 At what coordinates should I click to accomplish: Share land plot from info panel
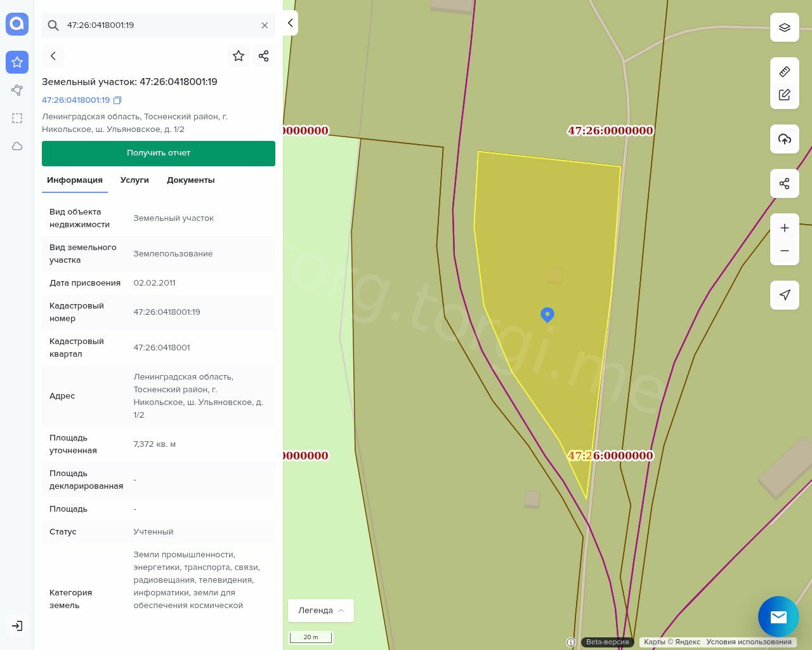coord(263,56)
